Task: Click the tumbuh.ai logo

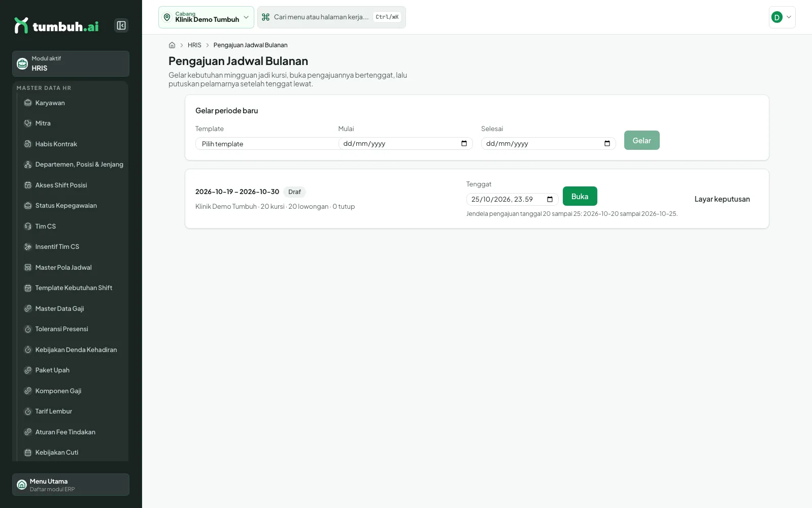Action: tap(56, 26)
